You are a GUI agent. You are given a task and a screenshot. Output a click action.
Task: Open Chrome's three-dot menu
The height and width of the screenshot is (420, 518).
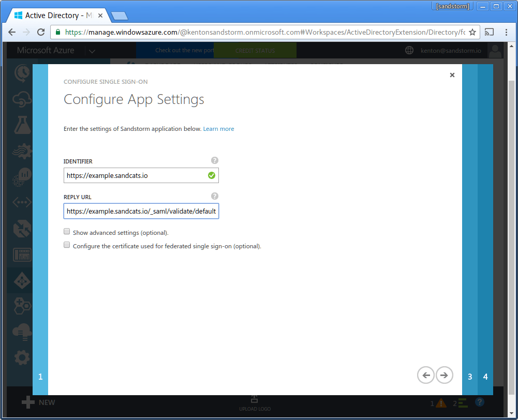[506, 32]
